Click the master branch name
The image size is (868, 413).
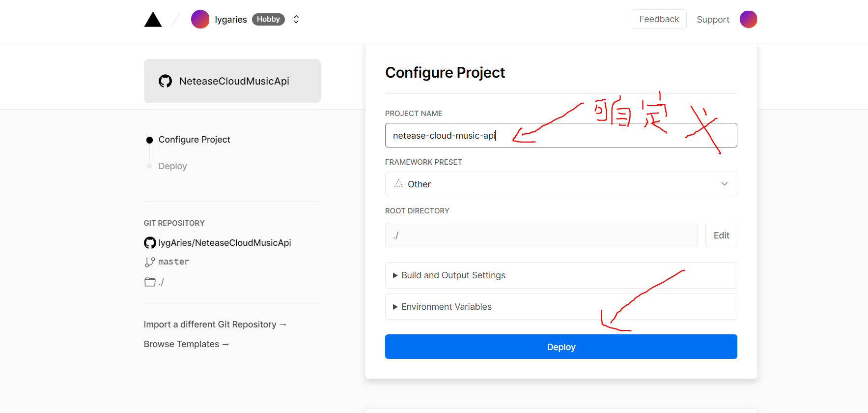pyautogui.click(x=173, y=262)
